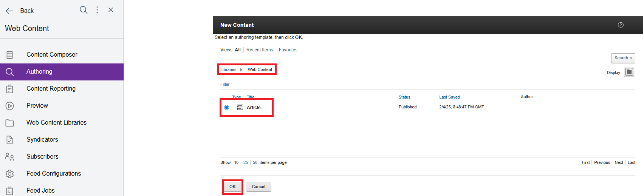644x196 pixels.
Task: Click the Display view folder icon
Action: tap(629, 72)
